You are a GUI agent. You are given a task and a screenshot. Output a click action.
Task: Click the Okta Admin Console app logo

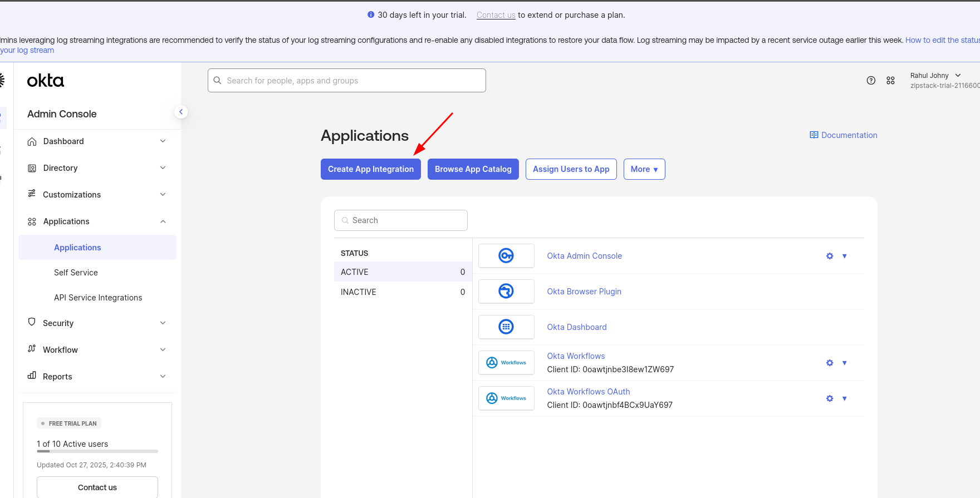click(506, 256)
